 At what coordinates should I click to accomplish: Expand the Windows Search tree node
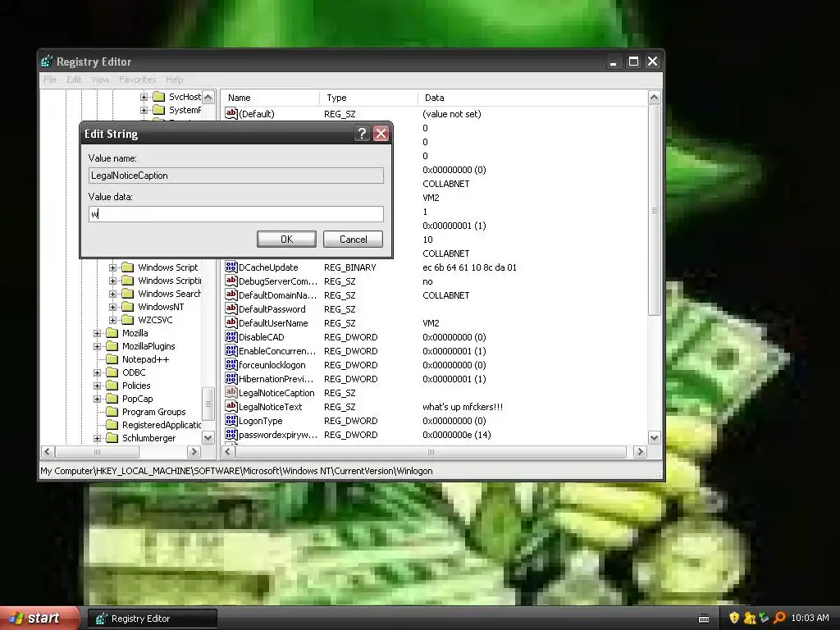tap(112, 294)
